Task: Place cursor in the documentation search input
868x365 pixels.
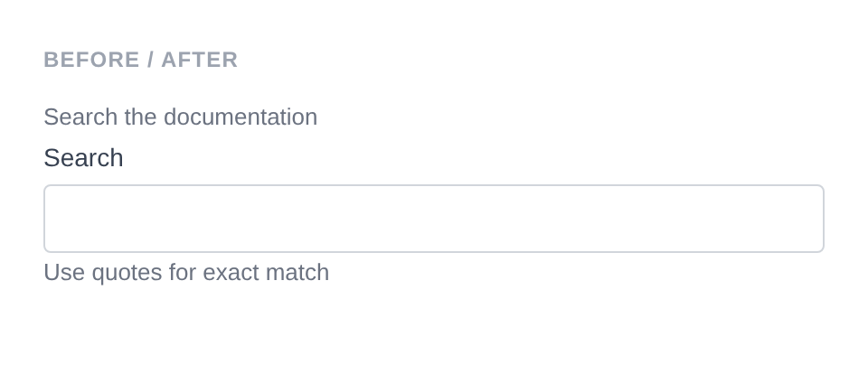Action: (434, 219)
